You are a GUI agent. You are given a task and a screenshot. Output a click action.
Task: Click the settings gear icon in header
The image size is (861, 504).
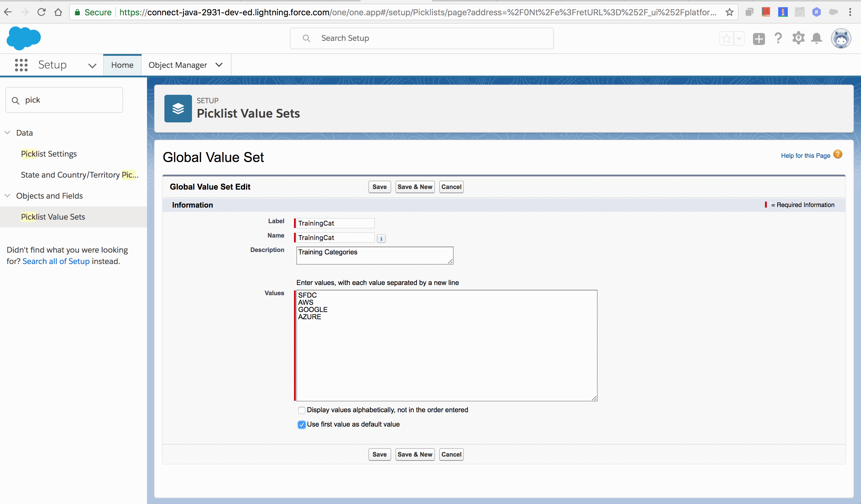tap(799, 38)
